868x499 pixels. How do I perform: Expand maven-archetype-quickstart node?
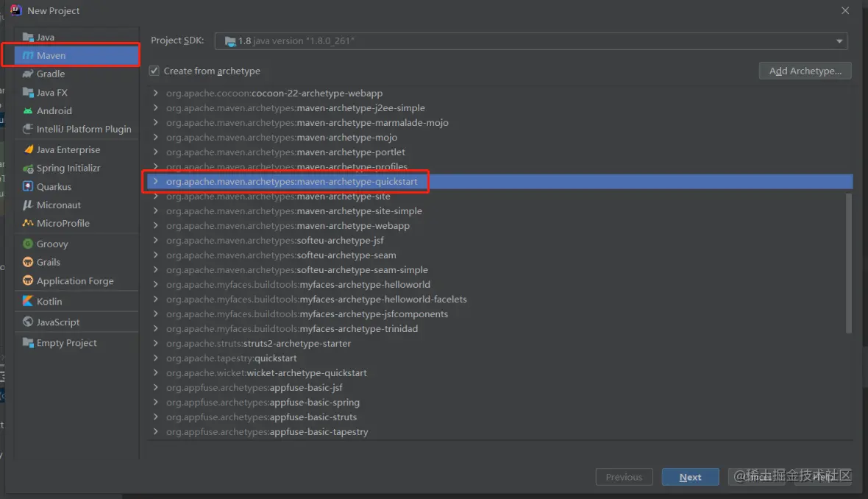pyautogui.click(x=155, y=181)
